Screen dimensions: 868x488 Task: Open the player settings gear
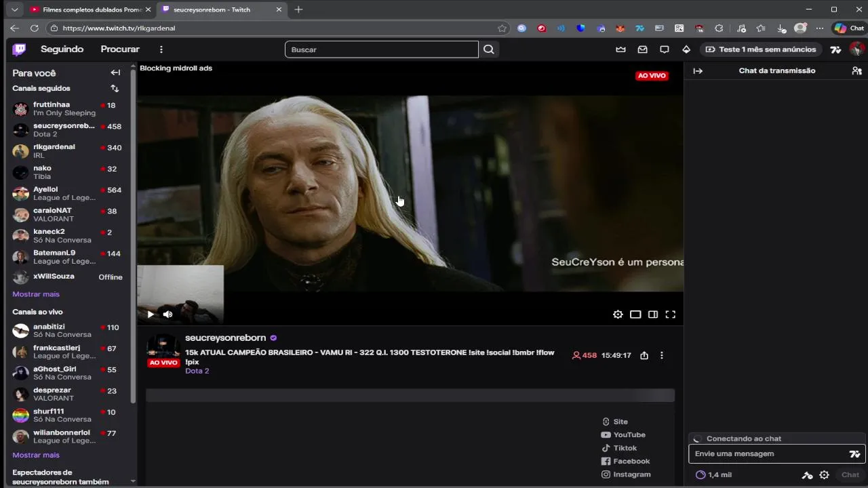(x=618, y=314)
